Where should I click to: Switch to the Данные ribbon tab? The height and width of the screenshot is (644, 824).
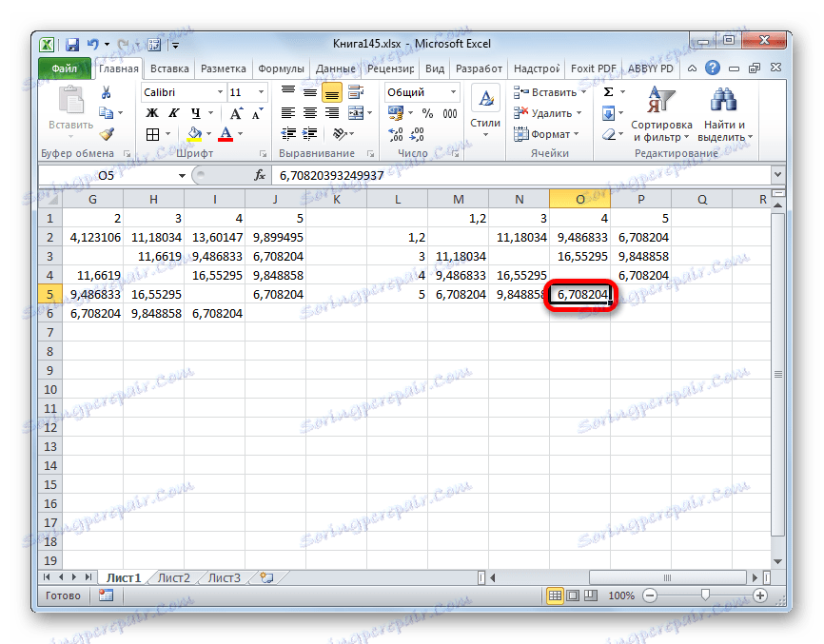click(335, 68)
